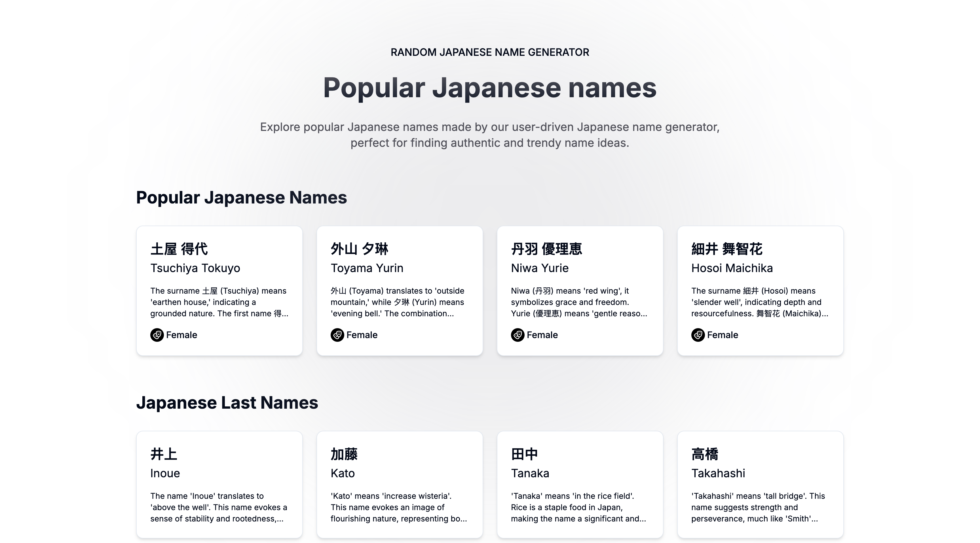Open the Toyama Yurin romaji name
The width and height of the screenshot is (980, 543).
367,268
